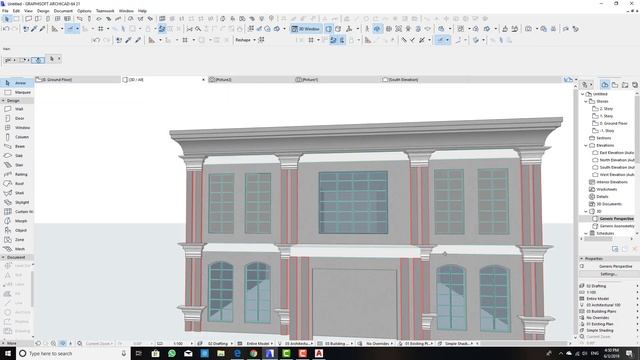Image resolution: width=640 pixels, height=360 pixels.
Task: Select the Window tool
Action: coord(16,128)
